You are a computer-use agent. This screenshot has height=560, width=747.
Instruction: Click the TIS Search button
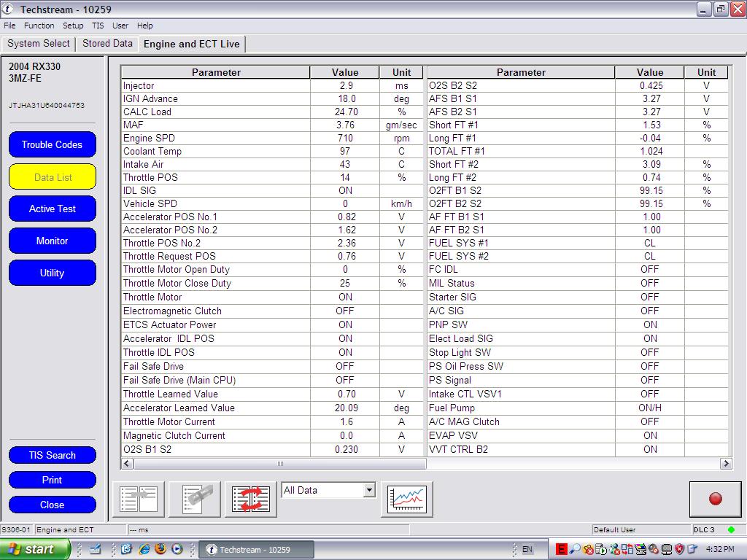(52, 455)
